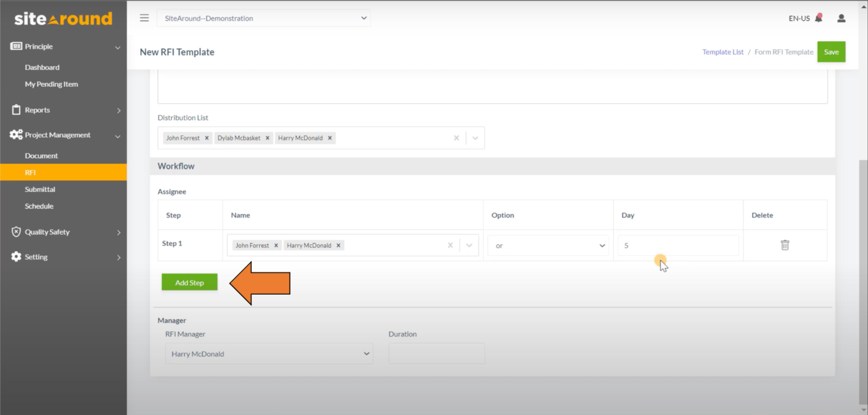This screenshot has height=415, width=868.
Task: Open the SiteAround--Demonstration project dropdown
Action: tap(263, 18)
